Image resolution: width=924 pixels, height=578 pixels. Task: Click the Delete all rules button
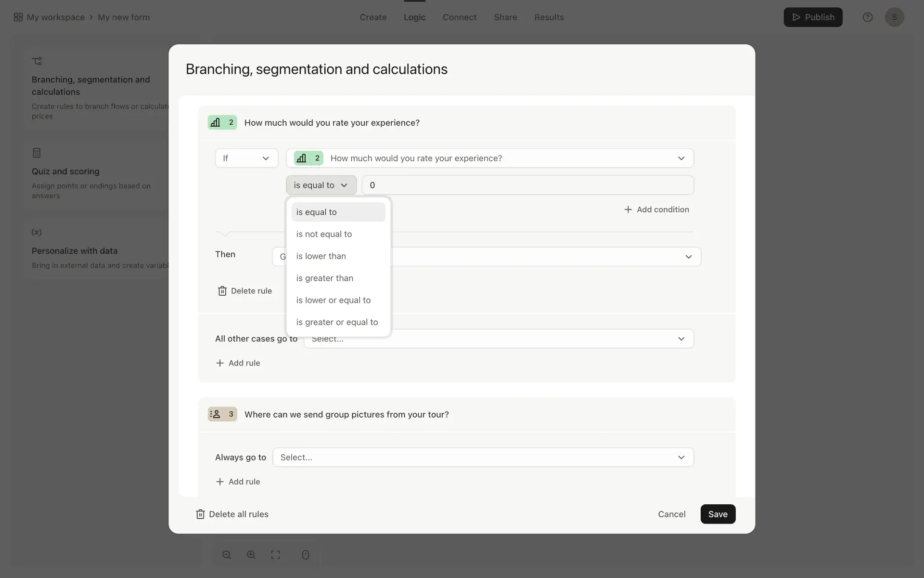click(232, 514)
